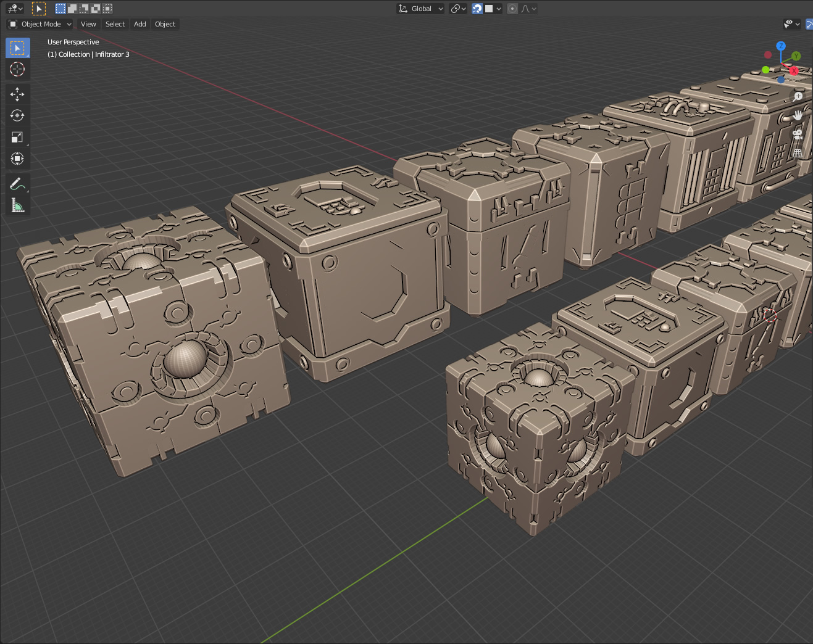Click the Select menu button

tap(115, 24)
